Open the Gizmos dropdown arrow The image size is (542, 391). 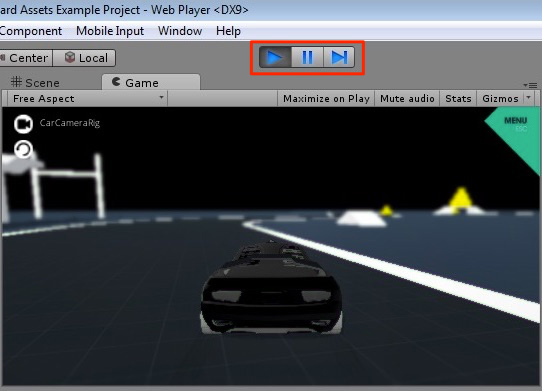(x=529, y=98)
